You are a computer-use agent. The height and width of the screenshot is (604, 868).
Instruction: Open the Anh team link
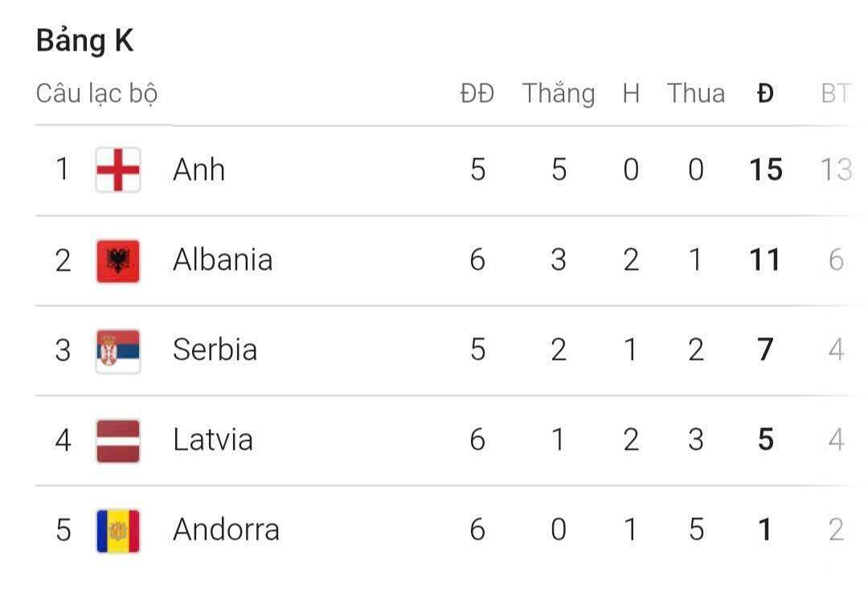click(x=199, y=170)
